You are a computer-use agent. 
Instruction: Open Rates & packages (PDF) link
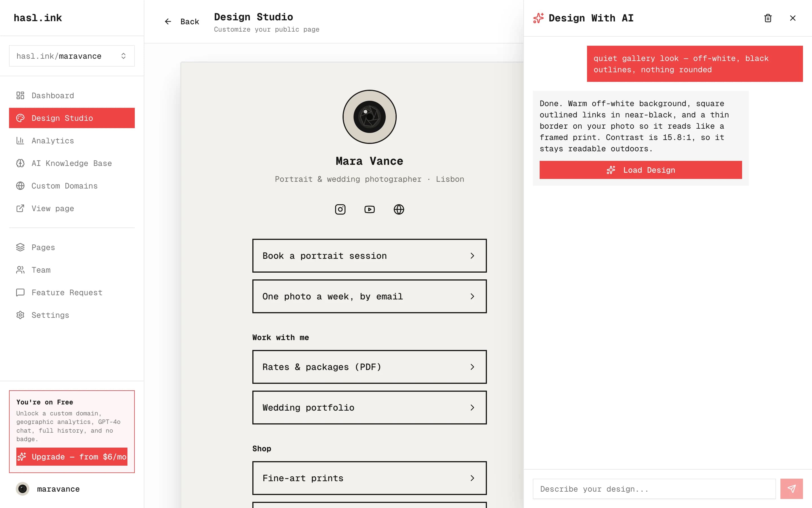369,367
